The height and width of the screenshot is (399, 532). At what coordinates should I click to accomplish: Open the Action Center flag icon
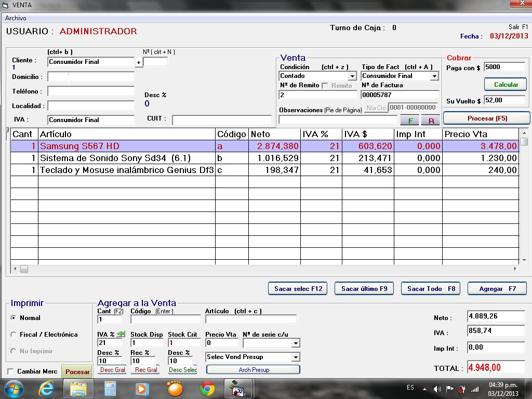tap(449, 389)
